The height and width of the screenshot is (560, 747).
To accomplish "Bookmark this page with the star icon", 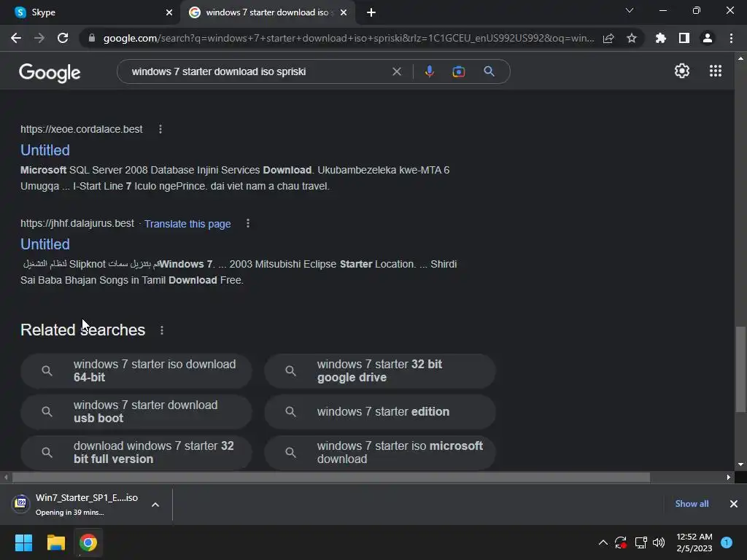I will click(632, 38).
